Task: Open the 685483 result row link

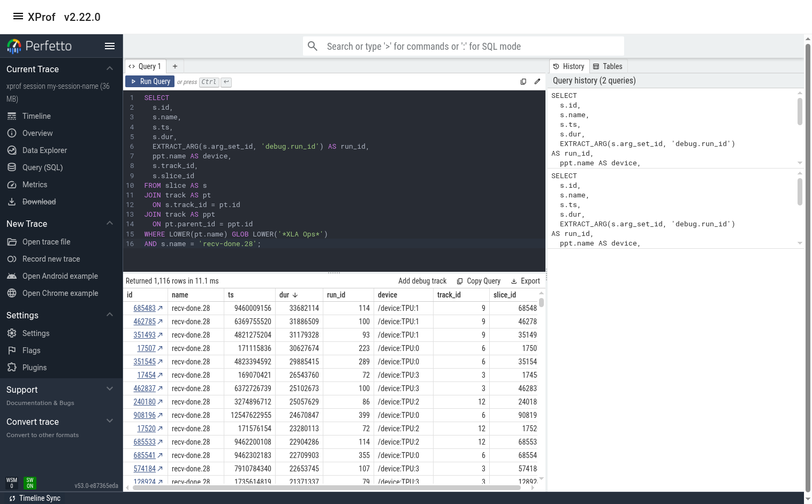Action: [x=145, y=308]
